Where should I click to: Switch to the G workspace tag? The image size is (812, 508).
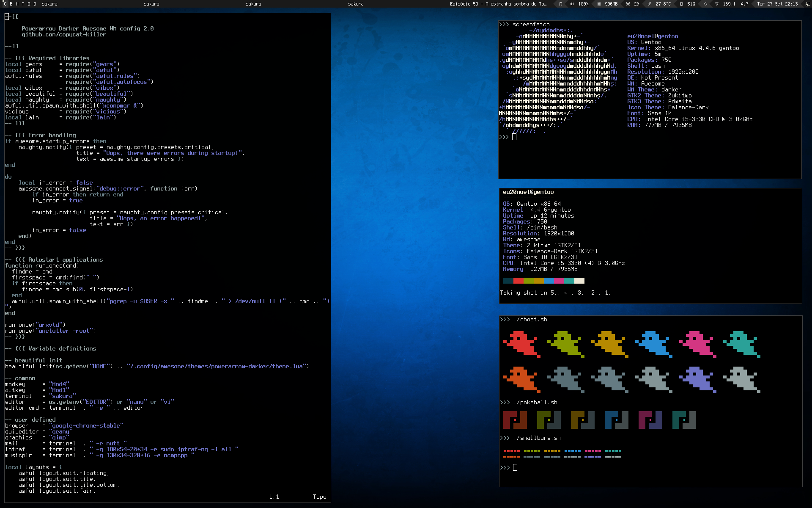(x=5, y=4)
